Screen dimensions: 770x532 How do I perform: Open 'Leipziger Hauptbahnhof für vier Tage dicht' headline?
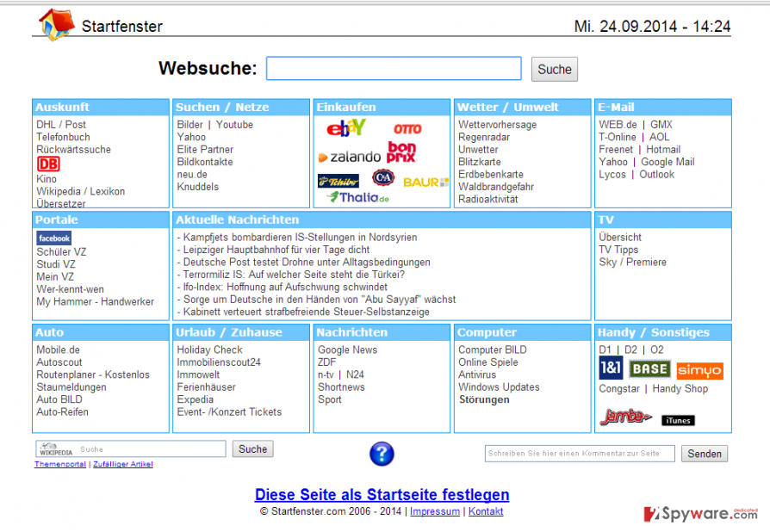pos(276,250)
